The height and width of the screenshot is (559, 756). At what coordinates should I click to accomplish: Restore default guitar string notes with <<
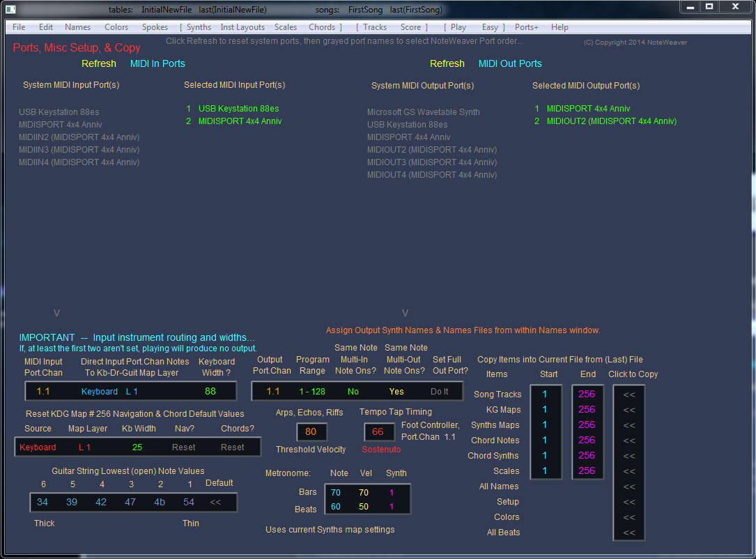tap(215, 502)
